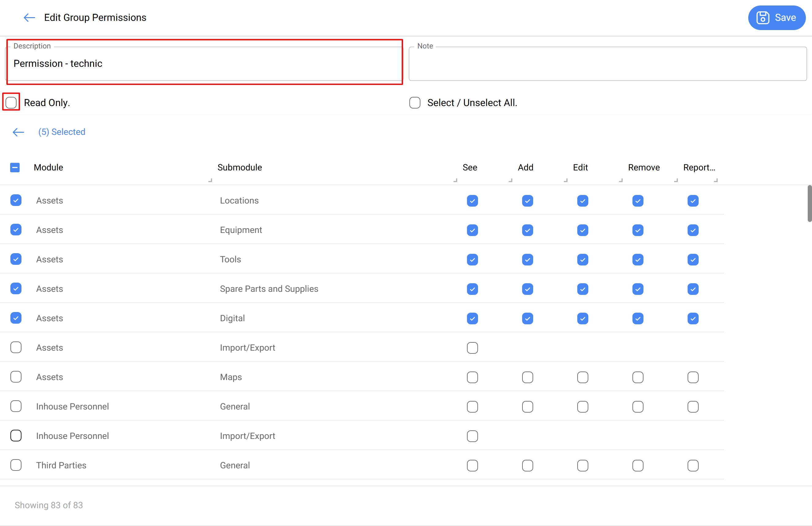Click the back arrow next to (5) Selected
The height and width of the screenshot is (526, 812).
click(x=18, y=132)
